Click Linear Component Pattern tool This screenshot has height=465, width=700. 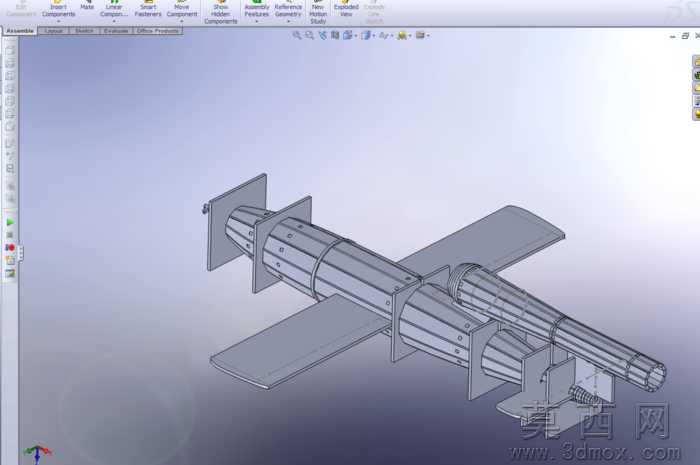114,9
